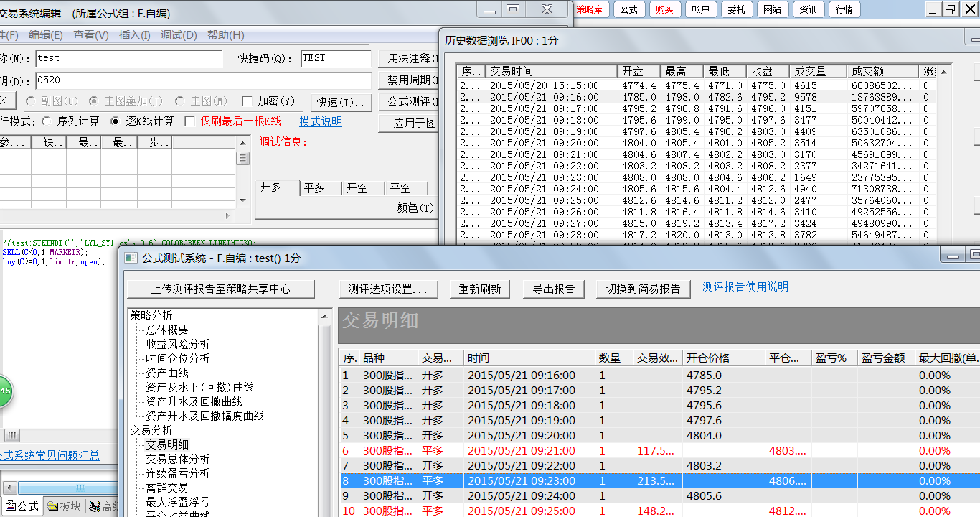Click the 快捷码 input field
The height and width of the screenshot is (517, 980).
335,58
